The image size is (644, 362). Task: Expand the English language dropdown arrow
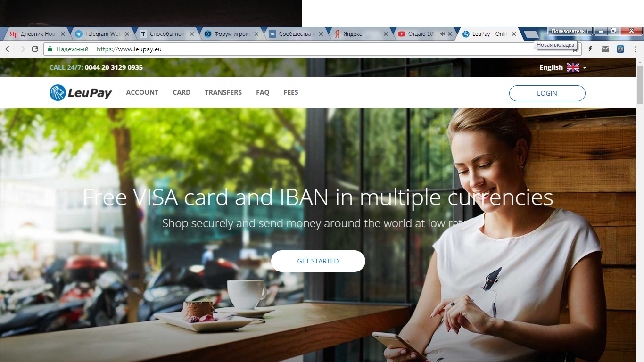tap(585, 68)
